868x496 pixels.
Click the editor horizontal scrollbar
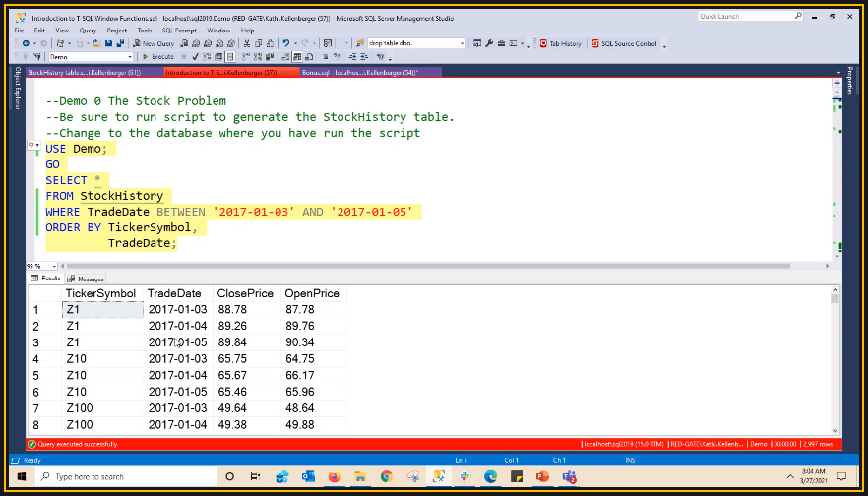tap(428, 266)
